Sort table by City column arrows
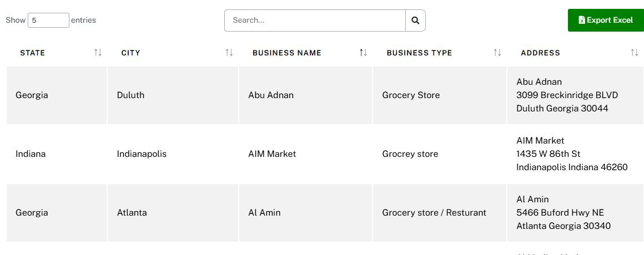The height and width of the screenshot is (255, 644). 229,53
